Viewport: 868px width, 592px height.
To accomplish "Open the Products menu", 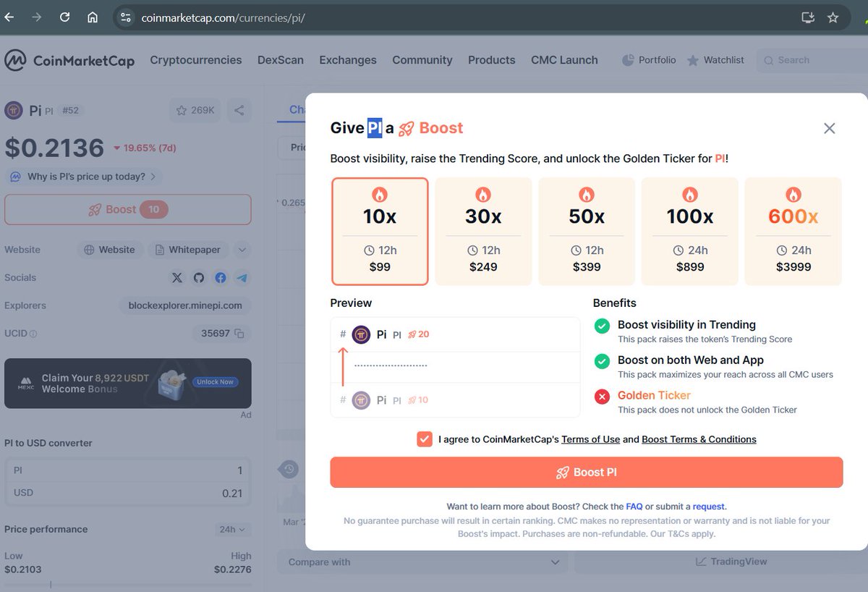I will click(492, 60).
